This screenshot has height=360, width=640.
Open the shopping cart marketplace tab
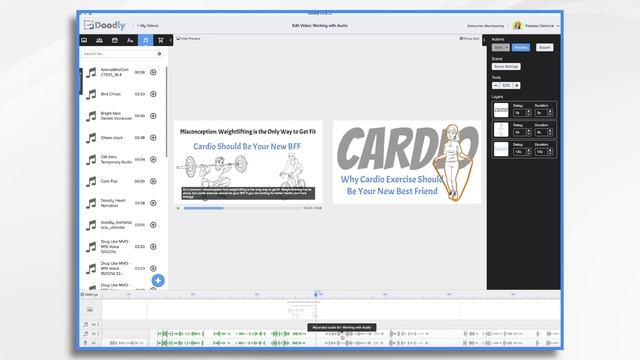click(161, 40)
